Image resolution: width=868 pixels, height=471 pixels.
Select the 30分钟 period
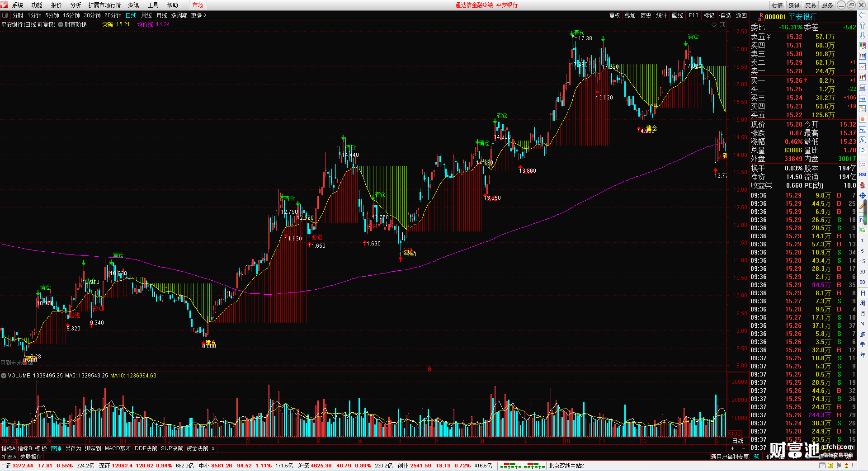click(92, 15)
